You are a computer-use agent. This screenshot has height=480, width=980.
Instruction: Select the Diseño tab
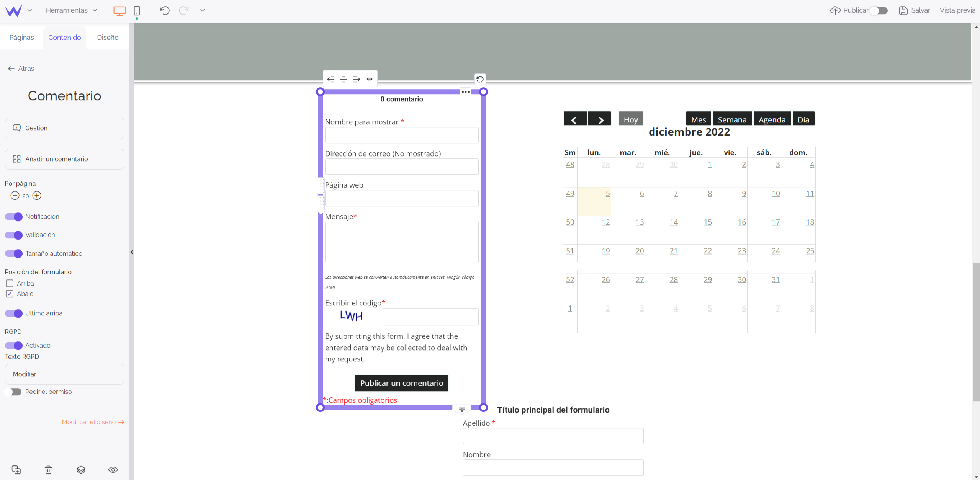[x=108, y=38]
